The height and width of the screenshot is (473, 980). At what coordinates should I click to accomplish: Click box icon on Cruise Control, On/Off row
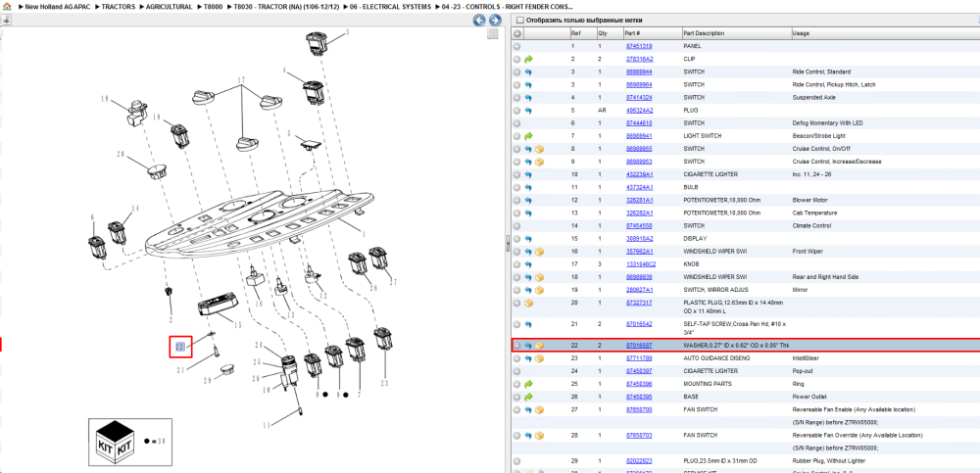[x=540, y=149]
